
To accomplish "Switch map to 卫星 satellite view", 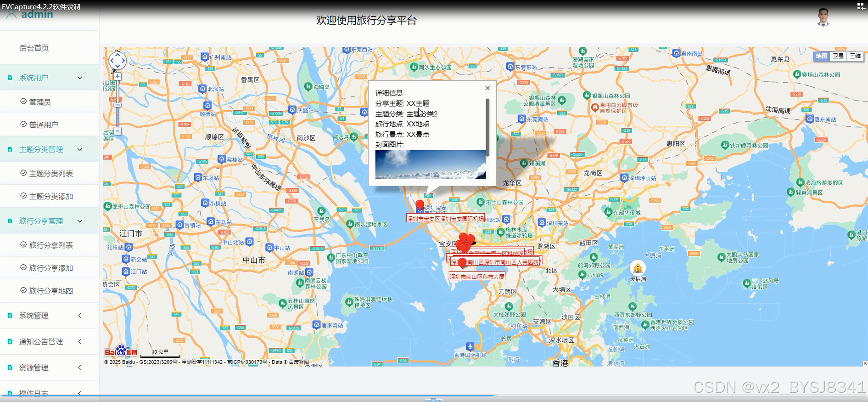I will (838, 56).
